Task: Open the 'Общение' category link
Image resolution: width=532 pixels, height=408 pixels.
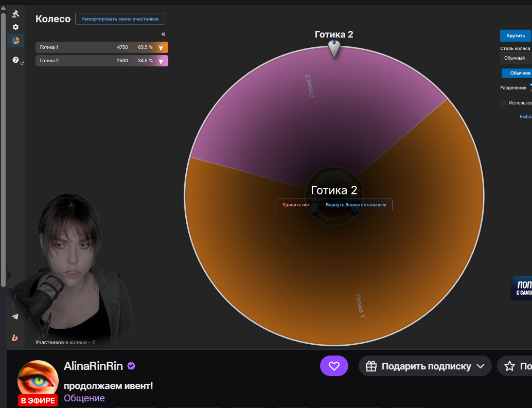Action: pyautogui.click(x=84, y=398)
